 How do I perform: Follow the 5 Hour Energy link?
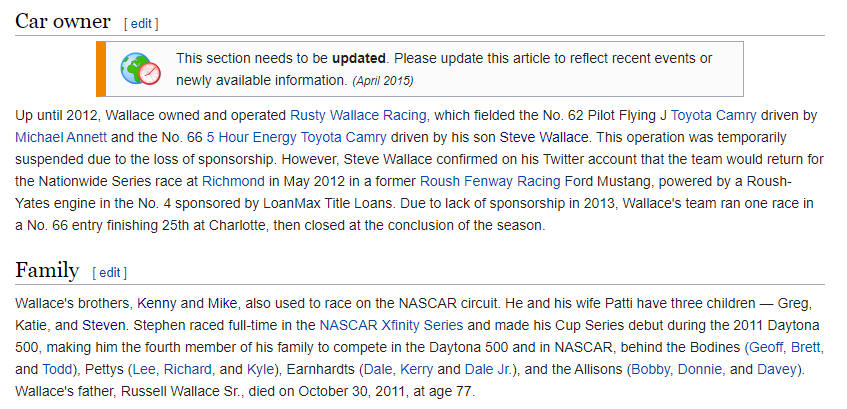pos(251,137)
